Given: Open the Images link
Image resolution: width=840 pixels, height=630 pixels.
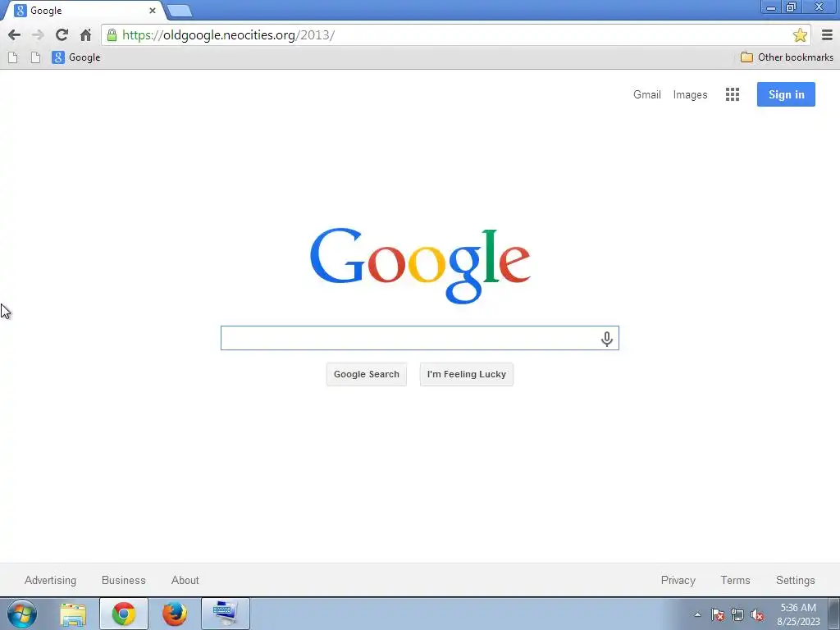Looking at the screenshot, I should point(690,95).
